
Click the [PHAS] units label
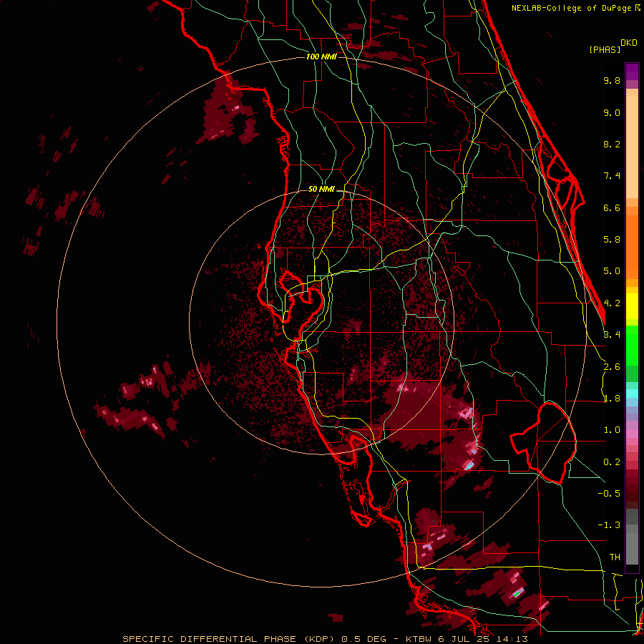point(605,50)
